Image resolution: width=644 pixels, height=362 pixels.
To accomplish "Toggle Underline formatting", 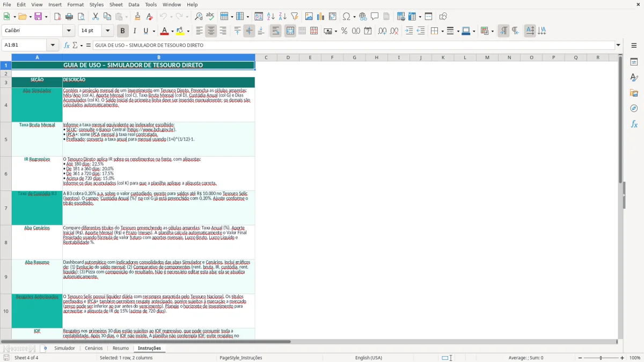I will coord(145,31).
